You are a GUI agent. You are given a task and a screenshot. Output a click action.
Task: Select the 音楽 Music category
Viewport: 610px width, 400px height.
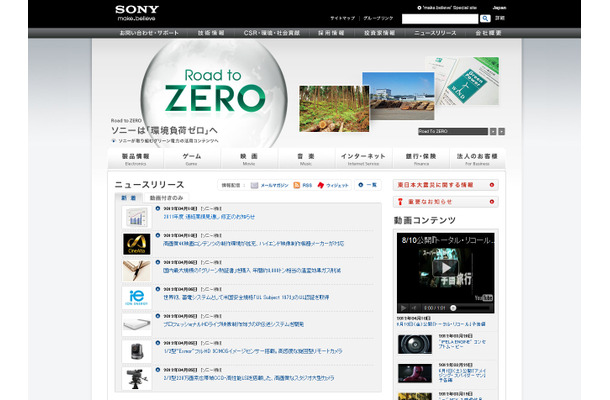306,159
